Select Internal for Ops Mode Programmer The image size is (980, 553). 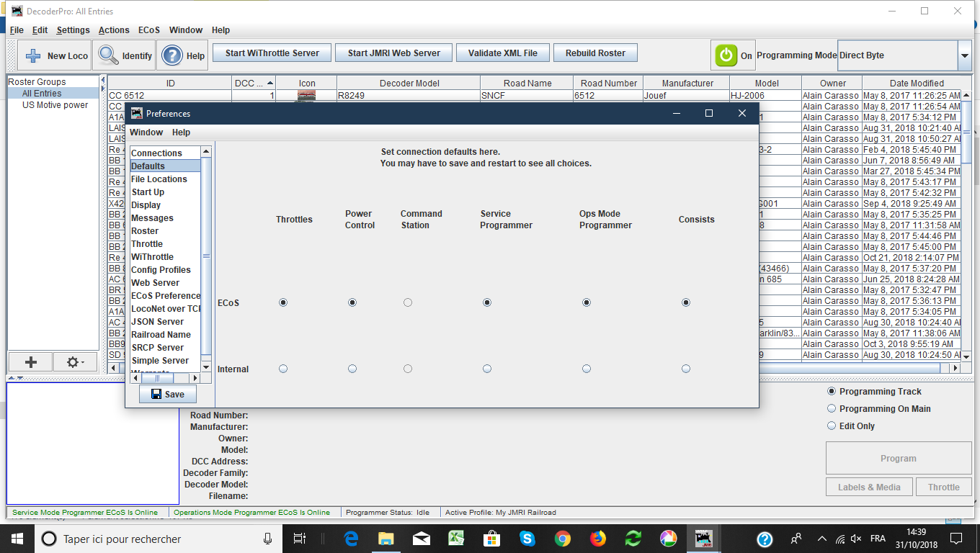tap(587, 369)
